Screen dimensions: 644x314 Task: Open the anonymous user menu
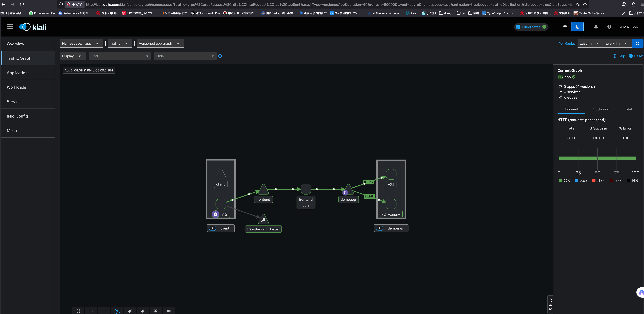pyautogui.click(x=629, y=27)
